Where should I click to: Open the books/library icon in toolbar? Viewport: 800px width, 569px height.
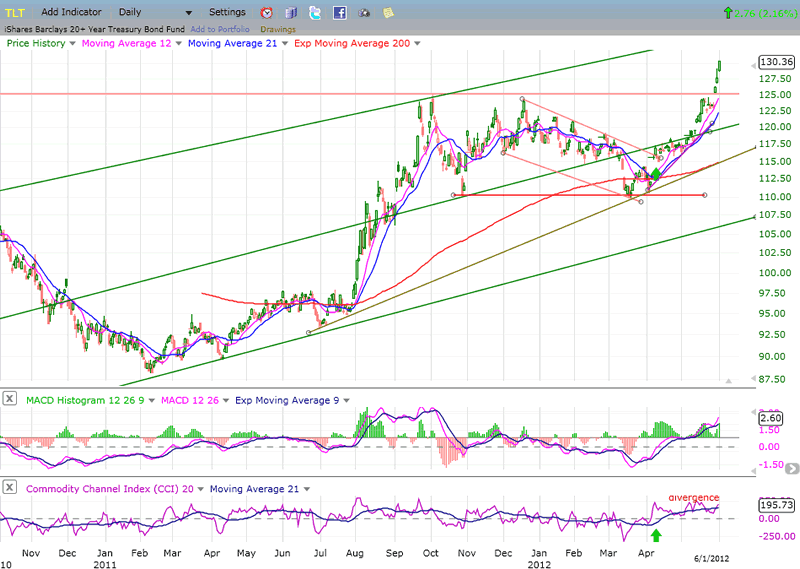point(291,13)
